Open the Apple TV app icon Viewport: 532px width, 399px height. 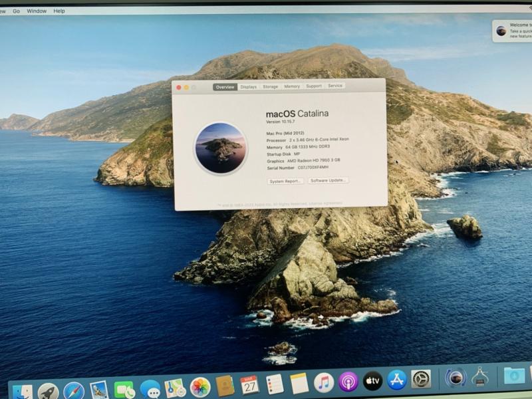click(x=372, y=380)
